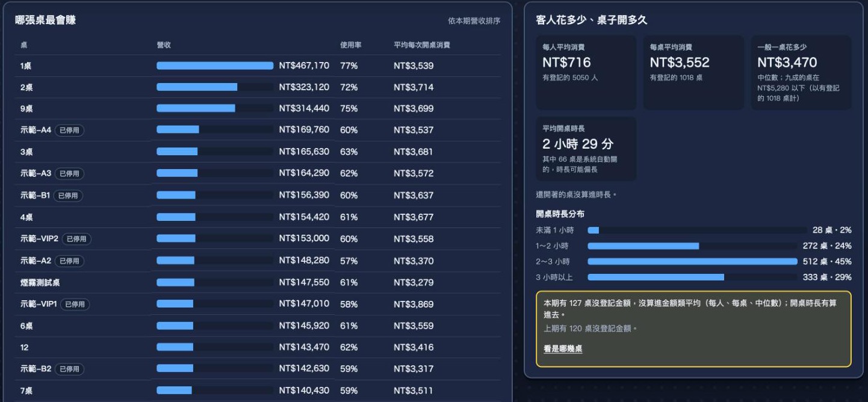Click the 3桌 row name

(x=26, y=152)
